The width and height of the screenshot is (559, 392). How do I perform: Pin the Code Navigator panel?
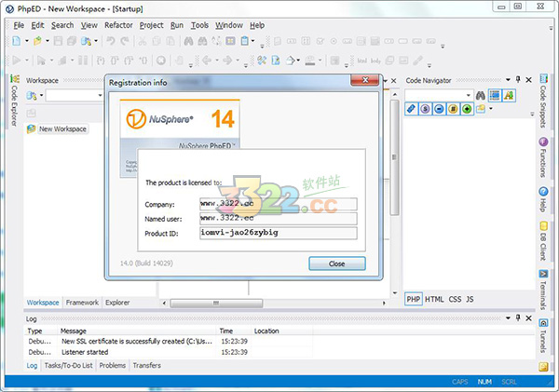pos(518,80)
